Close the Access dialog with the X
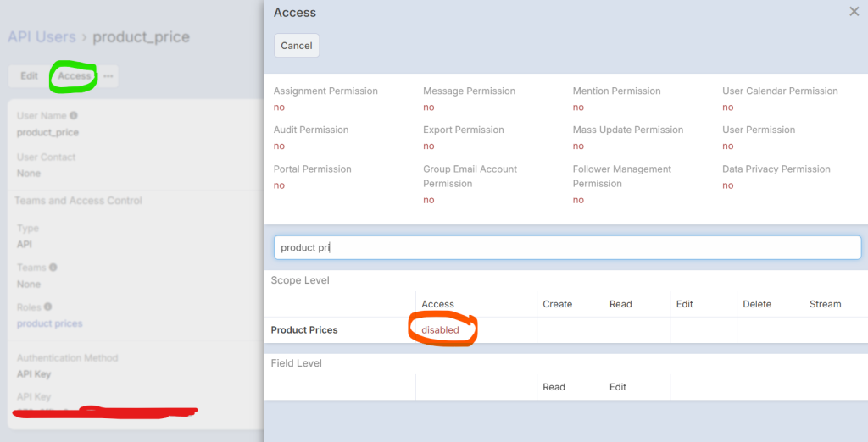868x442 pixels. coord(854,12)
